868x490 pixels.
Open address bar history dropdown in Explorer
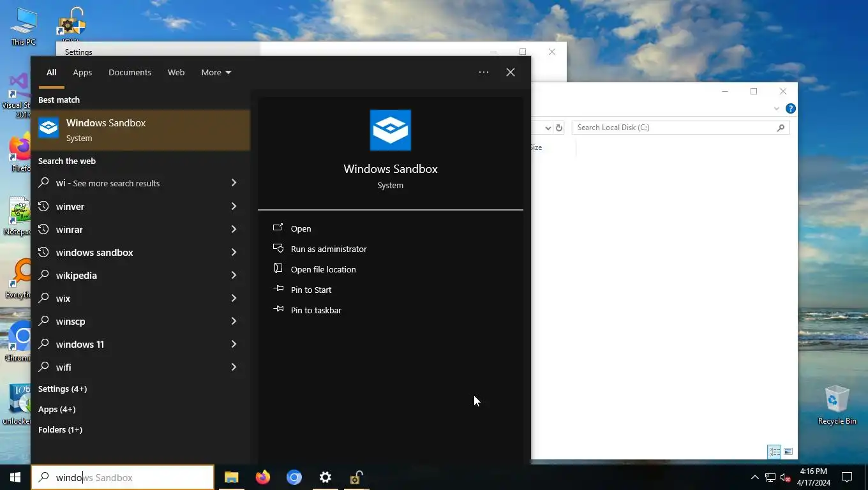[x=548, y=128]
